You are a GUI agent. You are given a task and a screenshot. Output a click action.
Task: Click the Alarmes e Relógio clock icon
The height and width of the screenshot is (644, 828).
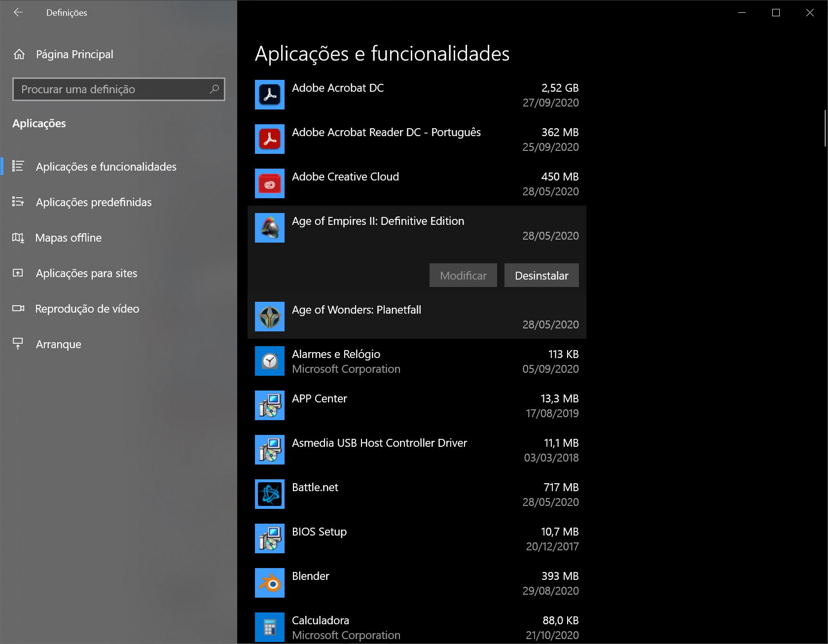coord(270,361)
